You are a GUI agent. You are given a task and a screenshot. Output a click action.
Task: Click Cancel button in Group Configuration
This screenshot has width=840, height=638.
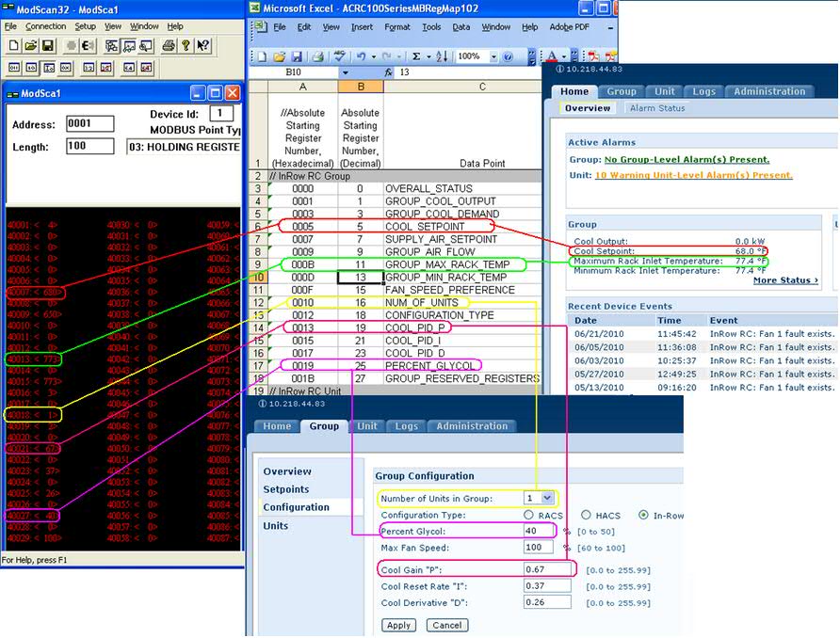(447, 625)
